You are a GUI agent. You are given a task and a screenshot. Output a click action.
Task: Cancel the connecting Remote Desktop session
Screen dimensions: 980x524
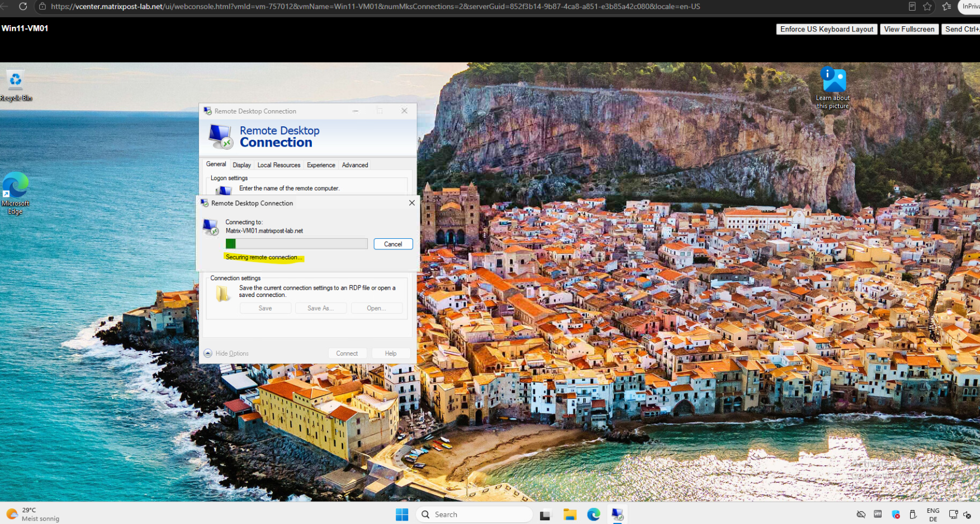(393, 244)
